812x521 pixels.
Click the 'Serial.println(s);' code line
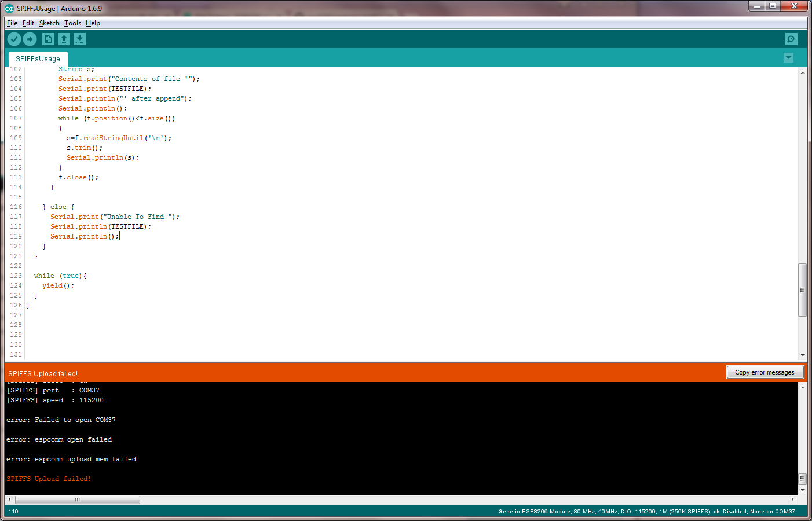point(103,157)
